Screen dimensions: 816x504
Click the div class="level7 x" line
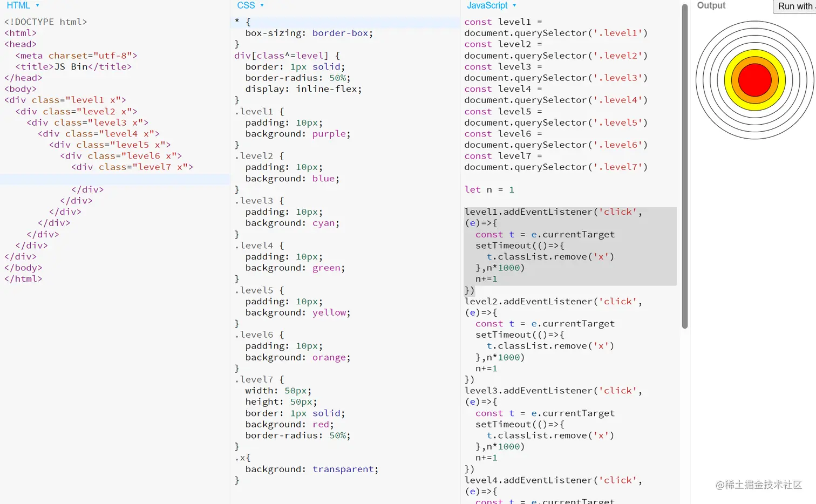pos(132,167)
